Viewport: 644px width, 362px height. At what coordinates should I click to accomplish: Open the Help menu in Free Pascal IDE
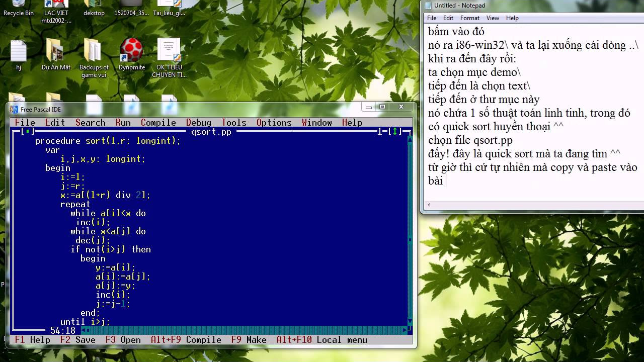tap(352, 123)
